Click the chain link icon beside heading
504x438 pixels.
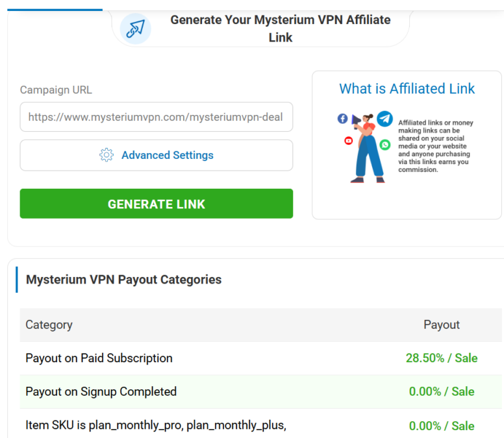tap(135, 29)
